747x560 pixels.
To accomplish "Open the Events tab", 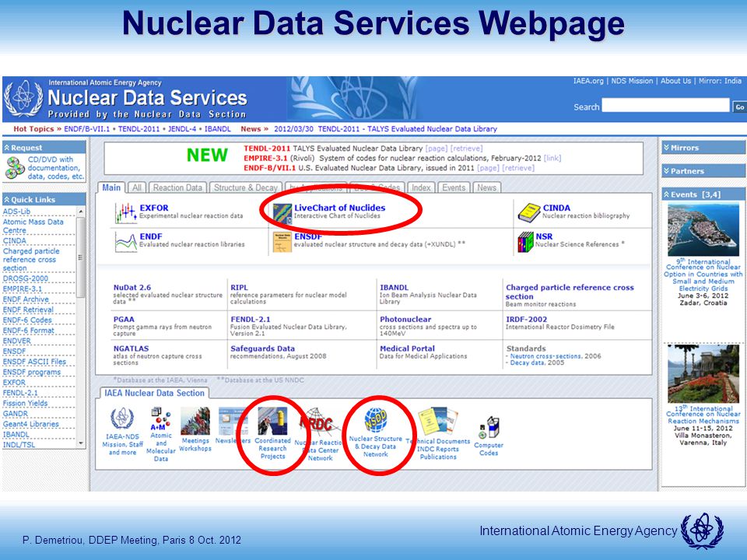I will pyautogui.click(x=454, y=187).
